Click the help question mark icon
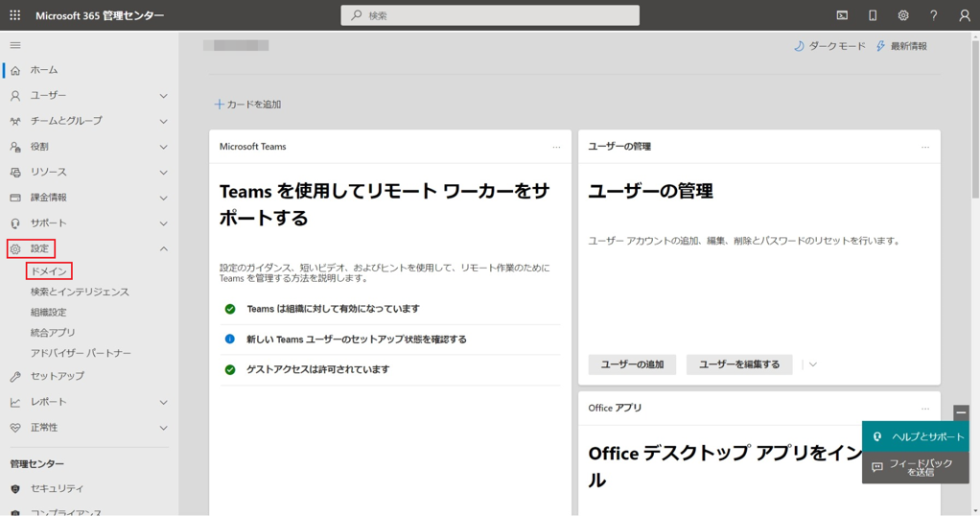 pos(934,15)
